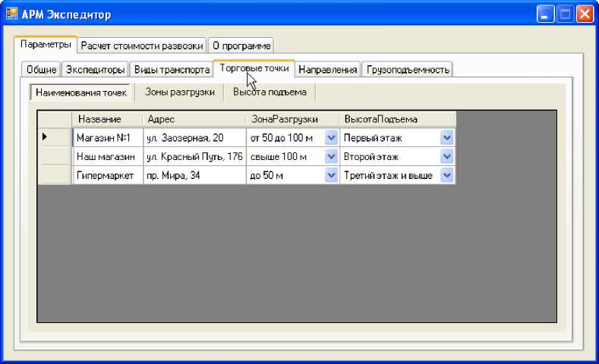This screenshot has height=364, width=599.
Task: Click the address cell ул. Заозерная, 20
Action: click(194, 138)
